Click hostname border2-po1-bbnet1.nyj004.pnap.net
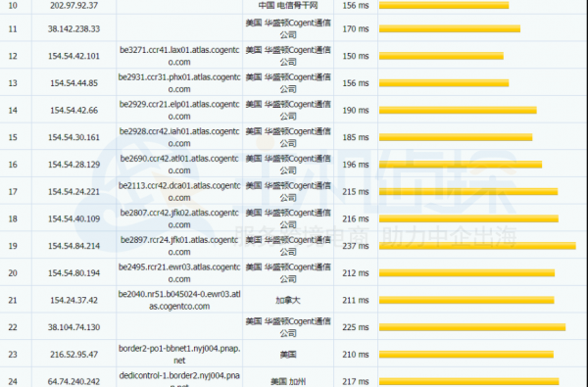 tap(179, 355)
